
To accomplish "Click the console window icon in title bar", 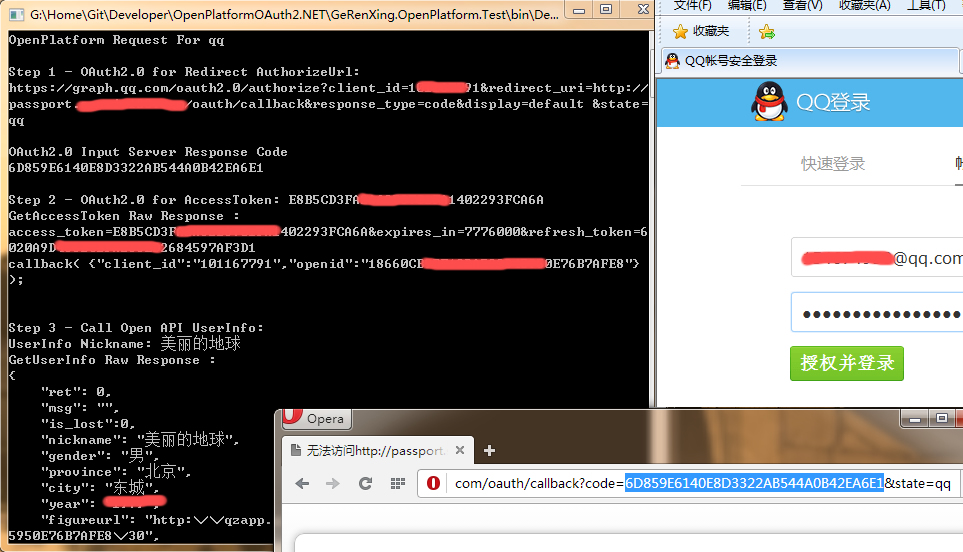I will pos(17,14).
